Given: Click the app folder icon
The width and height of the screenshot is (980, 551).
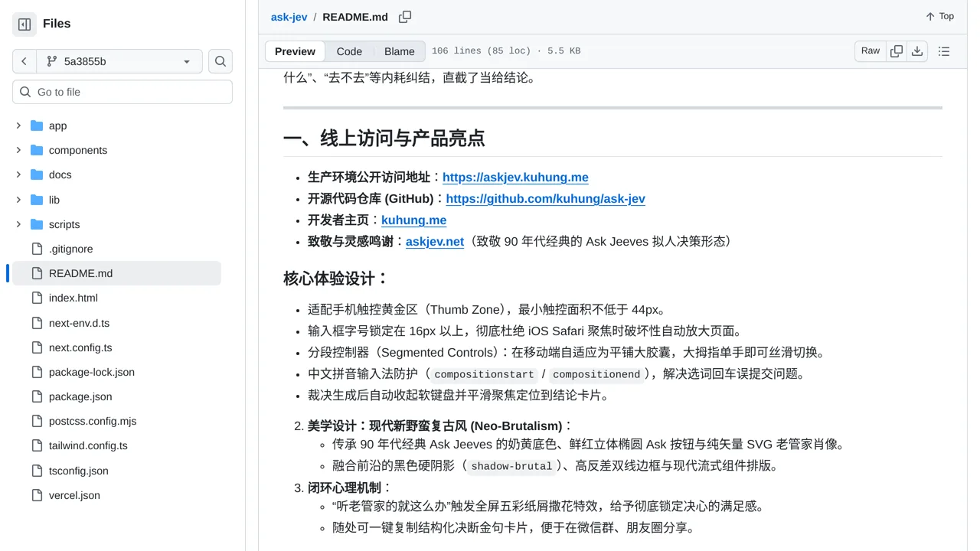Looking at the screenshot, I should 37,126.
